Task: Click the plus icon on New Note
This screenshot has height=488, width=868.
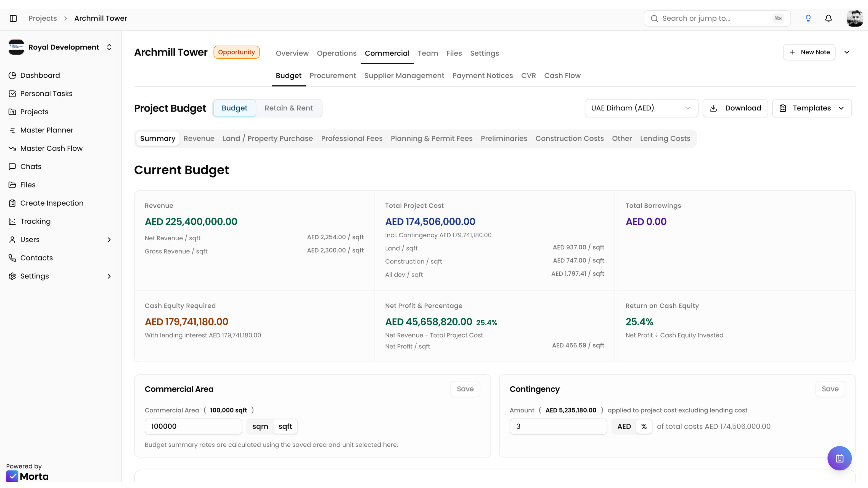Action: point(792,52)
